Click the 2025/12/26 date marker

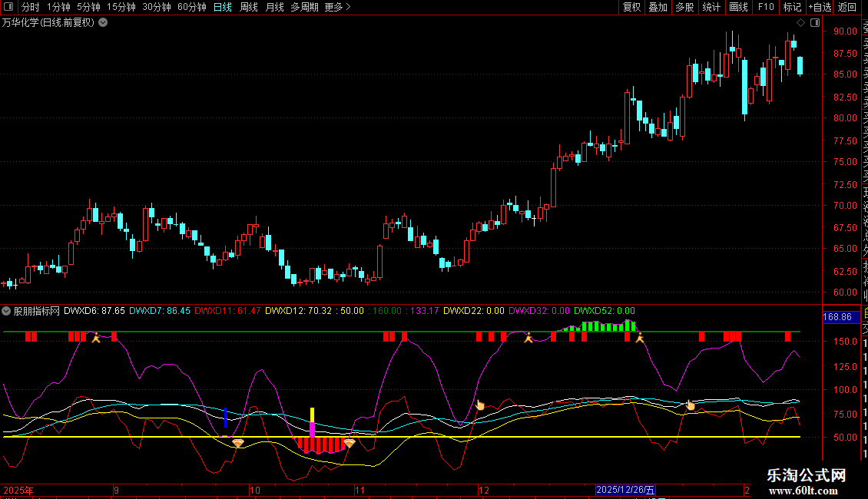click(x=626, y=489)
